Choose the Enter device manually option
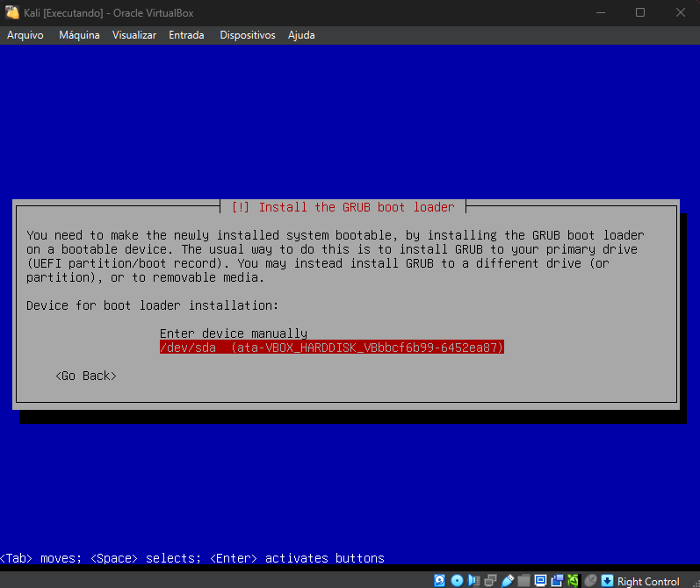This screenshot has height=588, width=700. click(x=234, y=333)
